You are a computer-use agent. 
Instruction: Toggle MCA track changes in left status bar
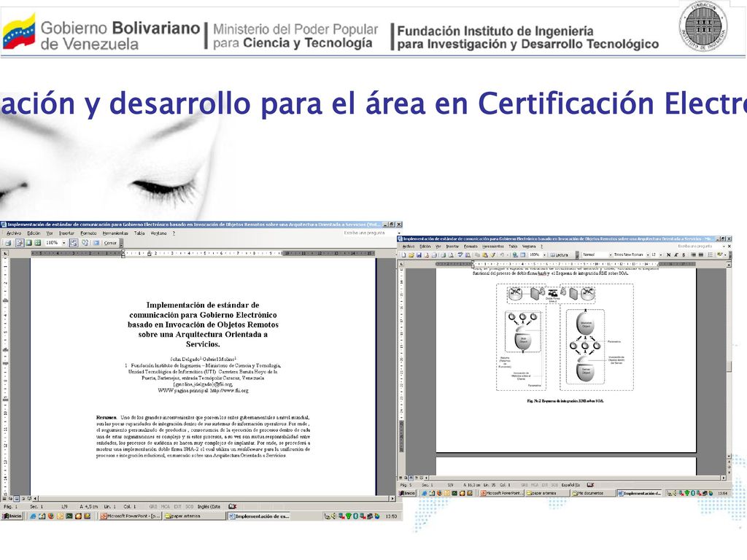click(x=166, y=506)
